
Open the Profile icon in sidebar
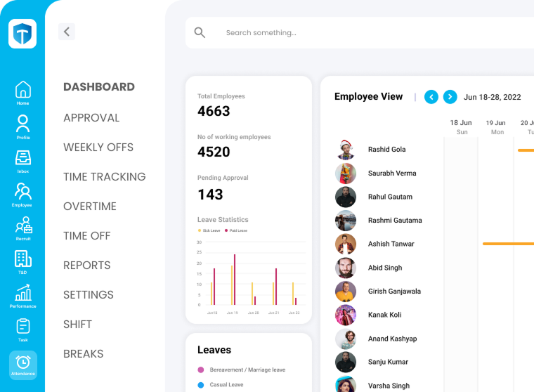[x=22, y=124]
